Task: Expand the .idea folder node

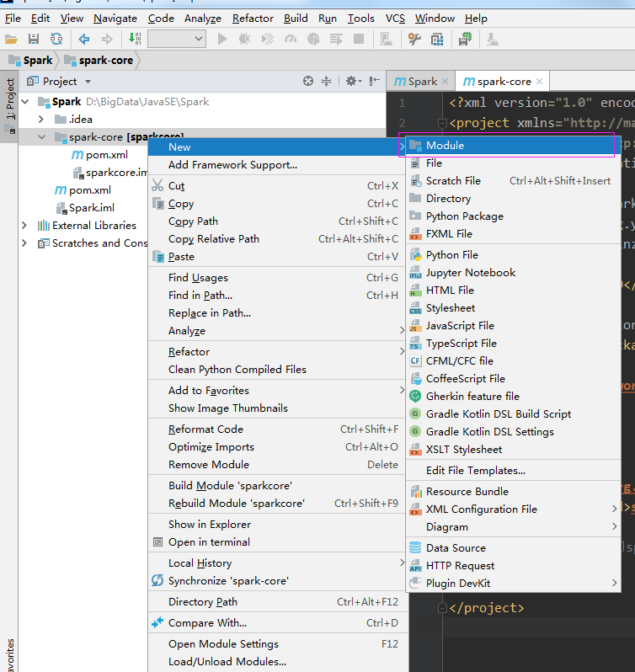Action: click(x=40, y=120)
